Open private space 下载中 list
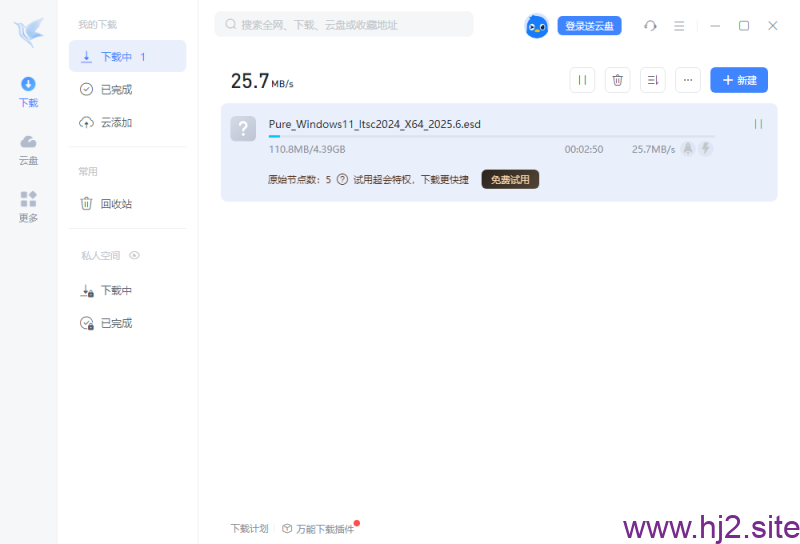Image resolution: width=800 pixels, height=544 pixels. [x=128, y=290]
